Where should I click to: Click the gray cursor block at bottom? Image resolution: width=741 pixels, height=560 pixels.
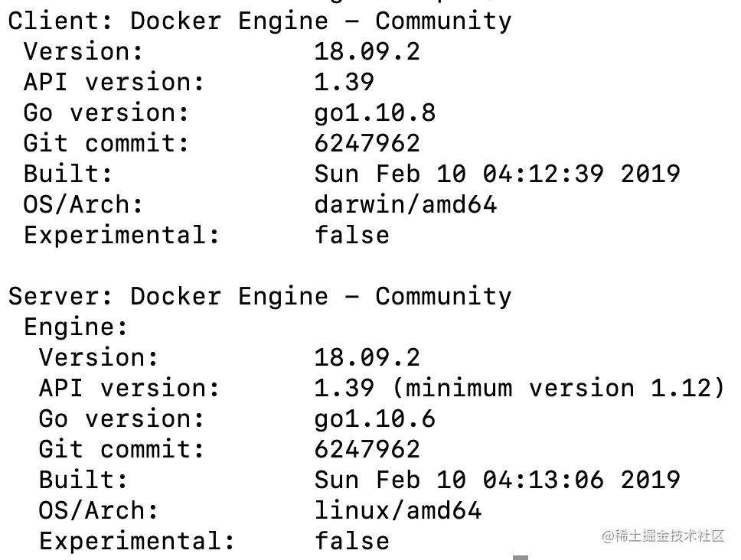(521, 557)
